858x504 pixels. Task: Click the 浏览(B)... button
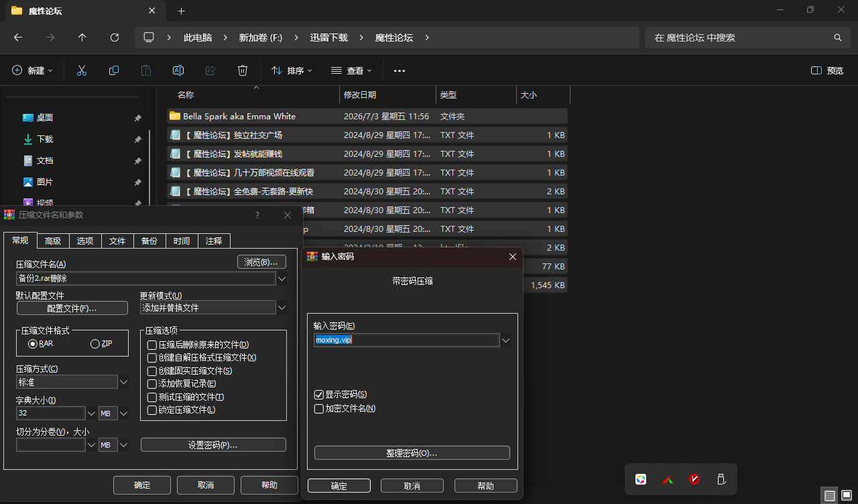[261, 261]
